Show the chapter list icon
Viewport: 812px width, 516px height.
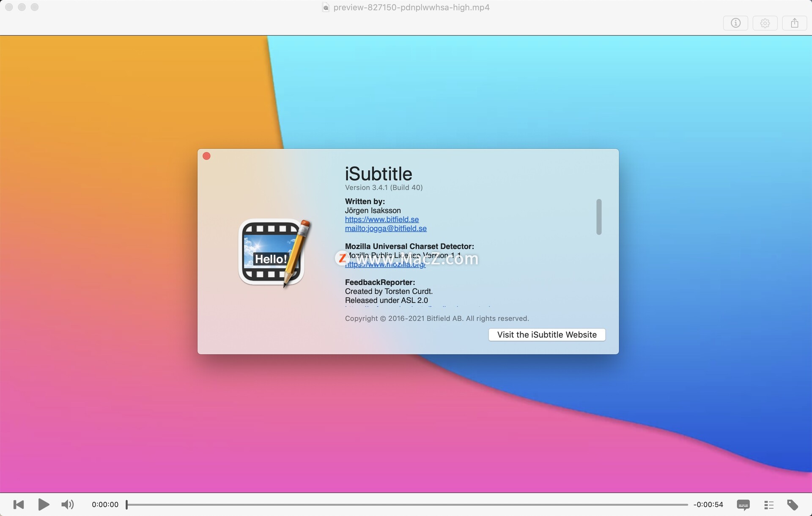click(769, 505)
